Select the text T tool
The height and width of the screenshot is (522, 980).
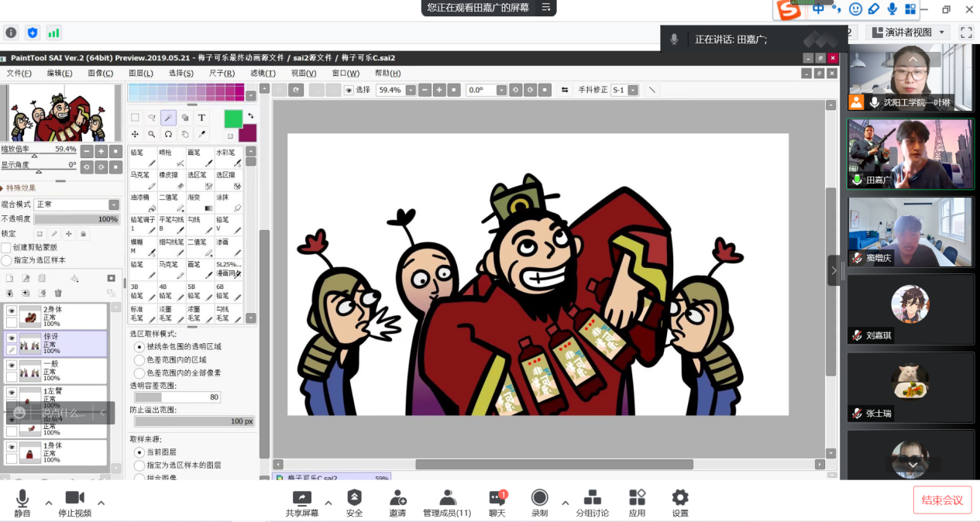(x=201, y=118)
